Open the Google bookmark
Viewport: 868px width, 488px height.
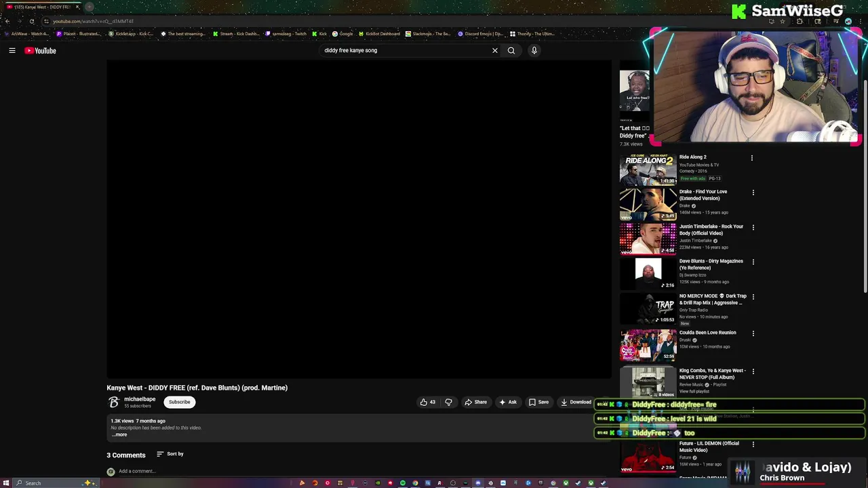[x=342, y=34]
